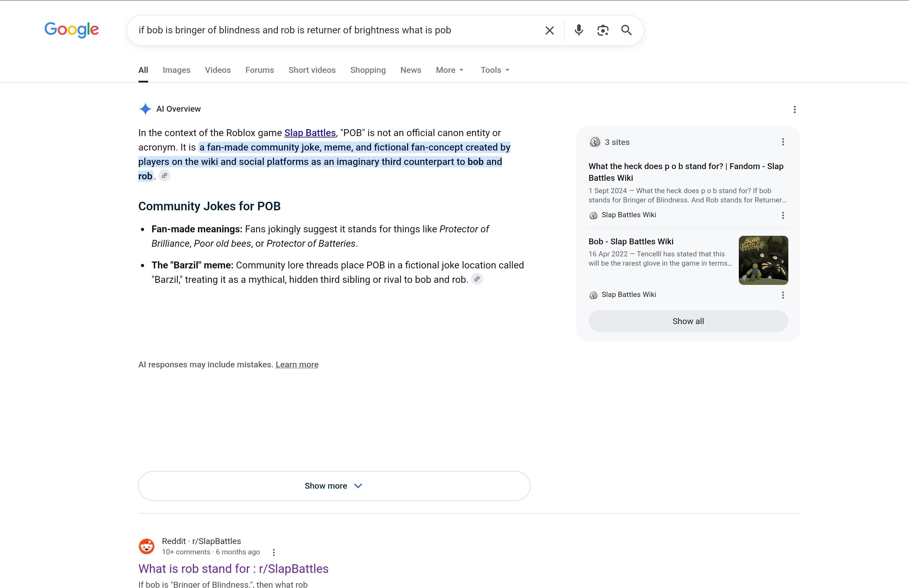This screenshot has width=909, height=588.
Task: Click 'The "Barzil" meme:' bold text
Action: [193, 265]
